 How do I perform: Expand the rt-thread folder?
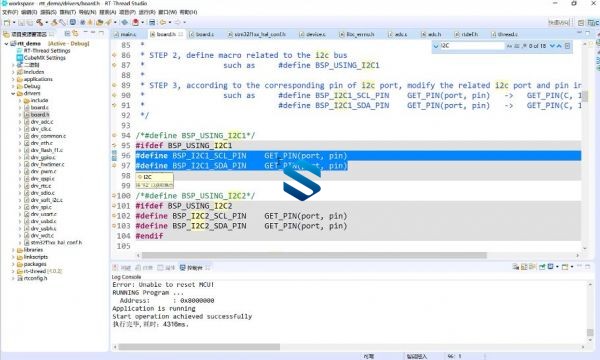[x=13, y=271]
